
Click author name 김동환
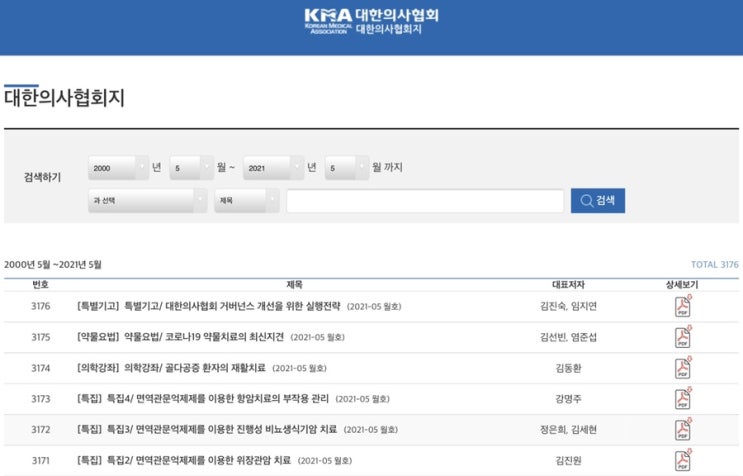[x=568, y=368]
